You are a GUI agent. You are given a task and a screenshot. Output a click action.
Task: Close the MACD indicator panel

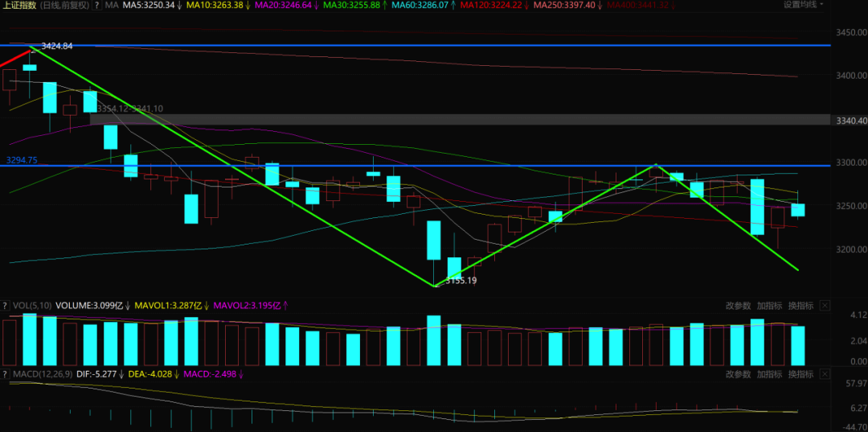[x=824, y=374]
